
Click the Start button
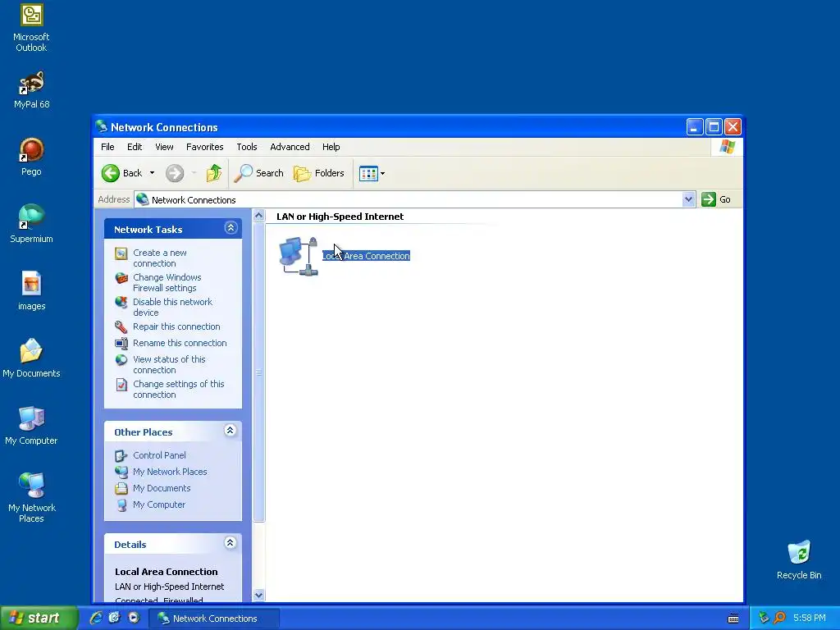(39, 619)
